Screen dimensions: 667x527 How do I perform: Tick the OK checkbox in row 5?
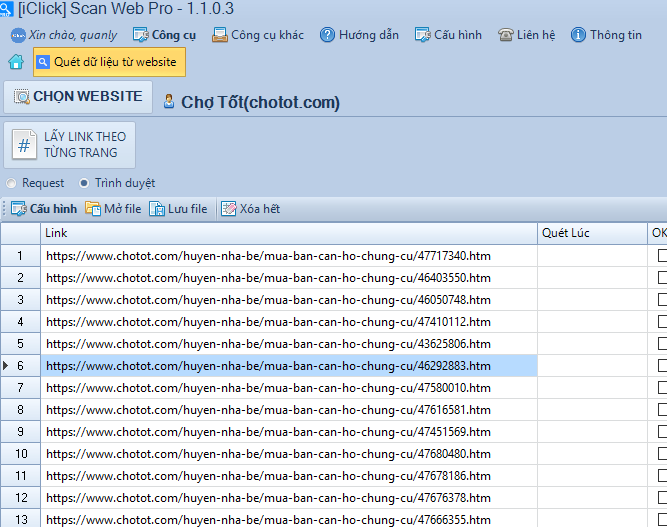click(662, 344)
